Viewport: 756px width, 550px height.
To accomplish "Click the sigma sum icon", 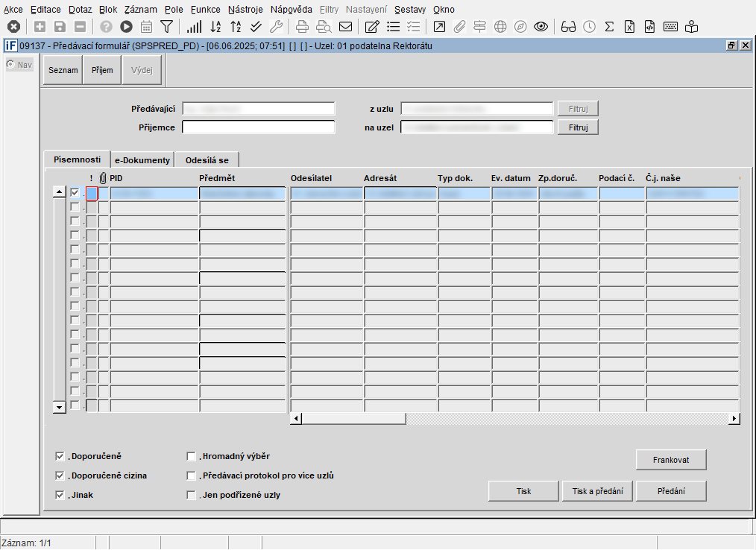I will [x=609, y=27].
